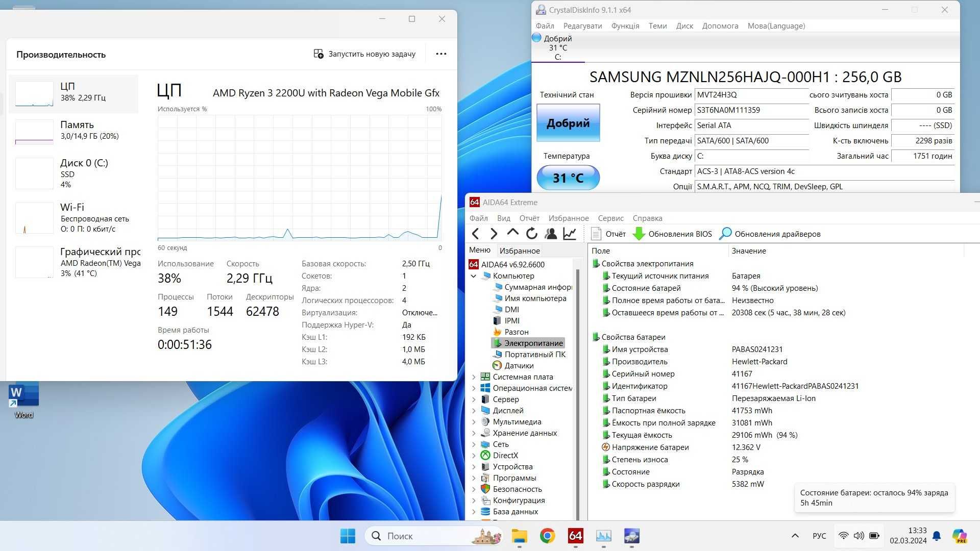Screen dimensions: 980x551
Task: Select Разгон tree item
Action: coord(510,332)
